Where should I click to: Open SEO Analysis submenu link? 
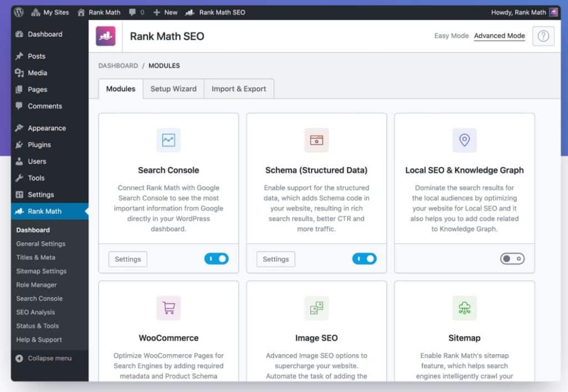coord(35,312)
